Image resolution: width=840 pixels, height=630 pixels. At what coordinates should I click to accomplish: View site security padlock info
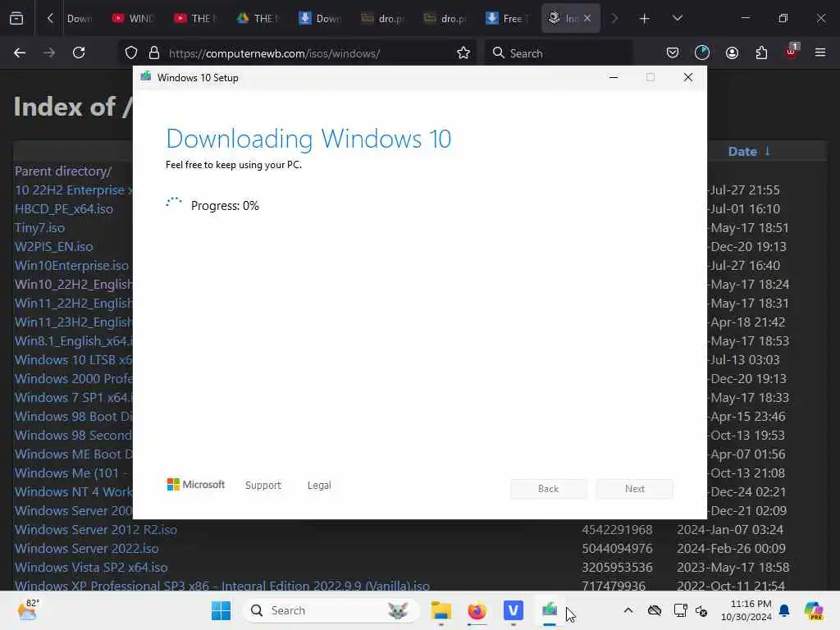pyautogui.click(x=154, y=53)
